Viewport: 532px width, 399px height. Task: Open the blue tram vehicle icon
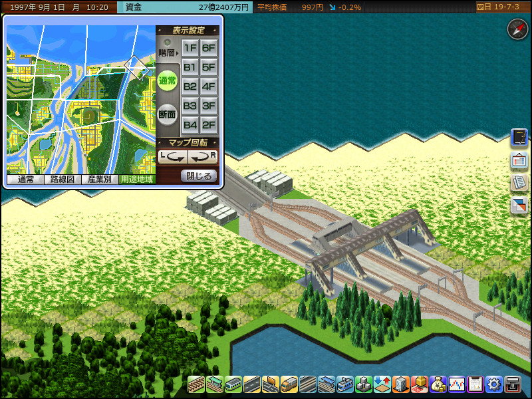click(345, 384)
